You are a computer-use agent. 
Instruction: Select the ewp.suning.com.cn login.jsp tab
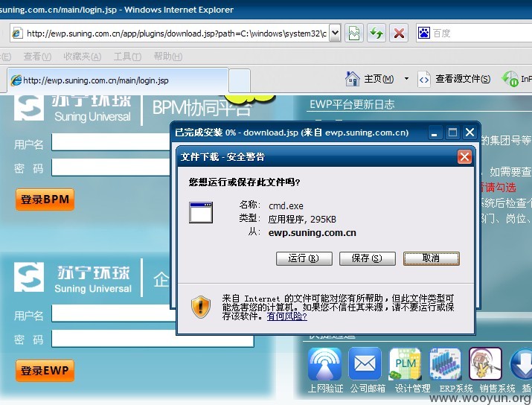click(117, 80)
